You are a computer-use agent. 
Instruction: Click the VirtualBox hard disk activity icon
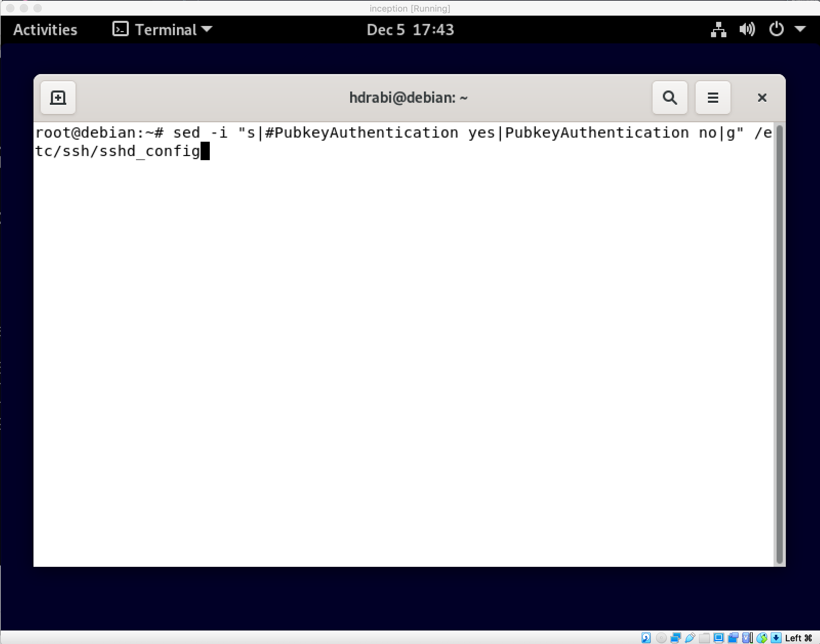(646, 638)
